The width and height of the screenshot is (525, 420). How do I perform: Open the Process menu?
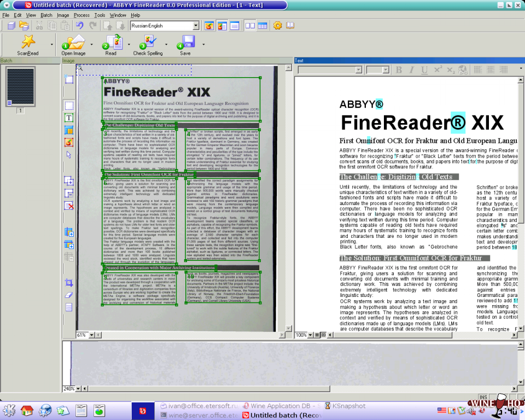pyautogui.click(x=81, y=15)
